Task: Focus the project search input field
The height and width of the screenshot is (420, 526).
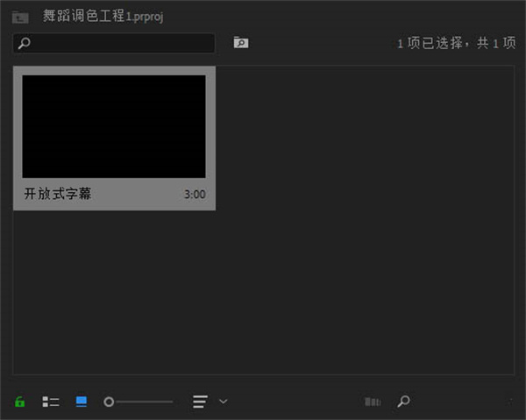Action: [x=123, y=43]
